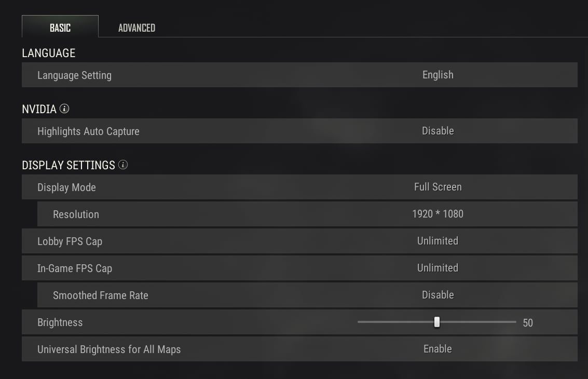
Task: Click the Brightness slider track left end
Action: (360, 322)
